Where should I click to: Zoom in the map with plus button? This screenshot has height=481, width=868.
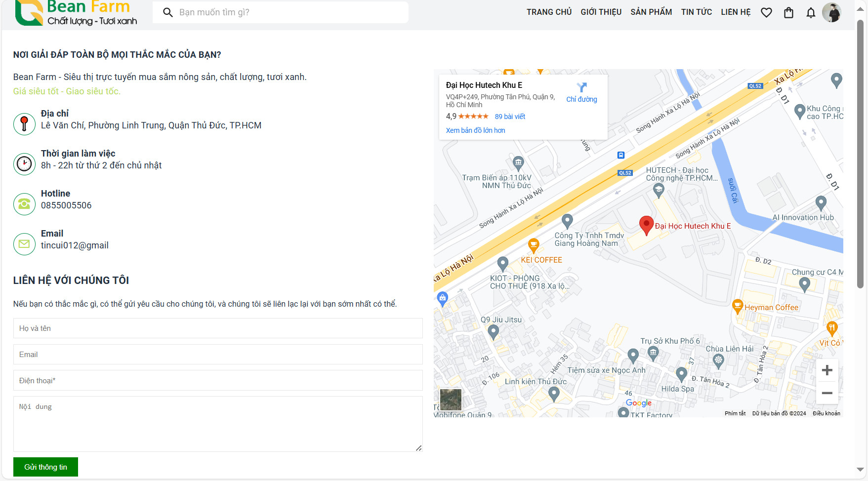(827, 370)
